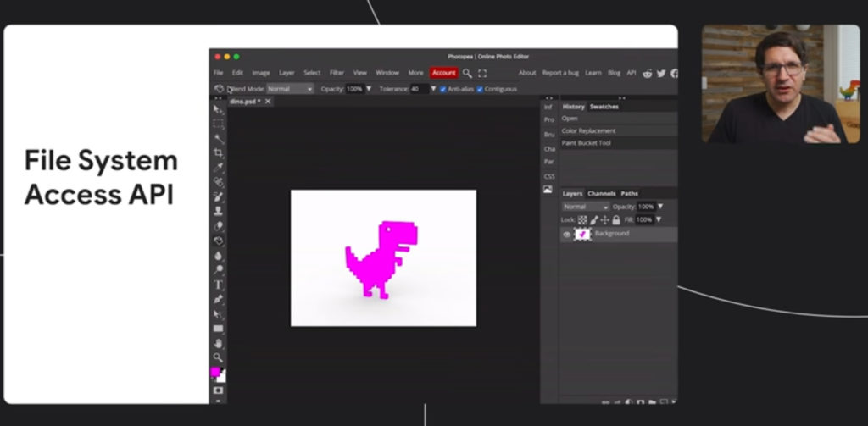Select the Crop tool
The image size is (868, 426).
tap(219, 152)
